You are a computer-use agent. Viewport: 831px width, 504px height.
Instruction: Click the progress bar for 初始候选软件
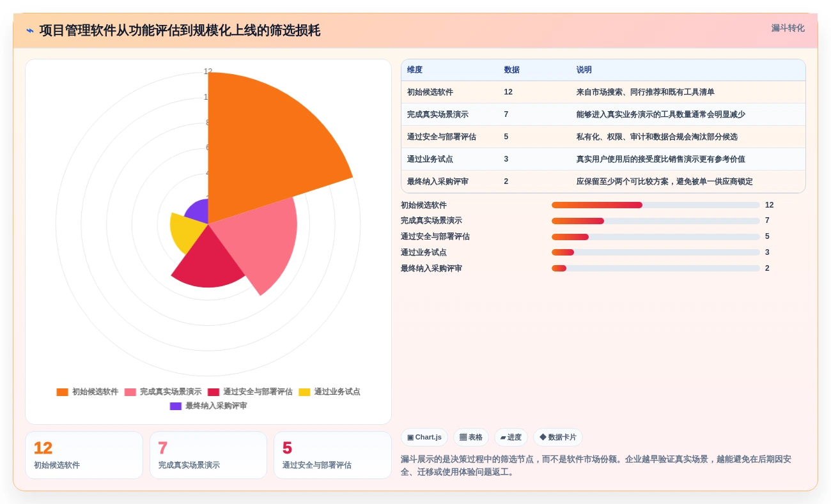coord(656,205)
